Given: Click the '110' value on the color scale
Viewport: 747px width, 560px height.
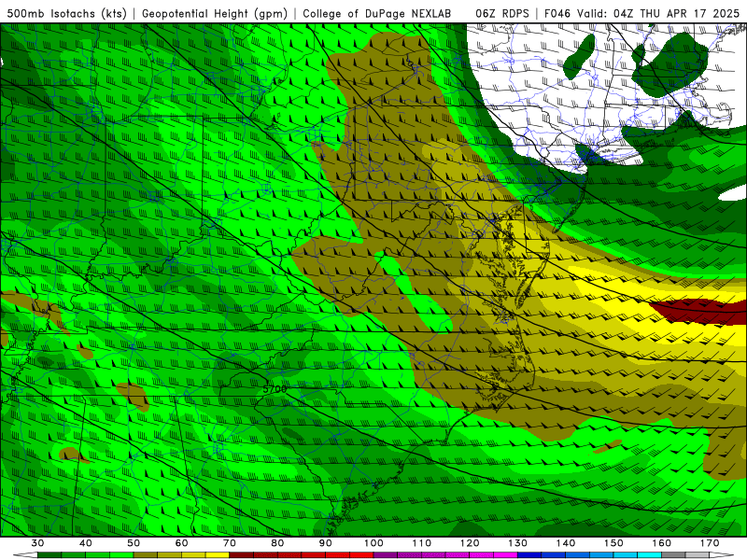Looking at the screenshot, I should pos(422,543).
